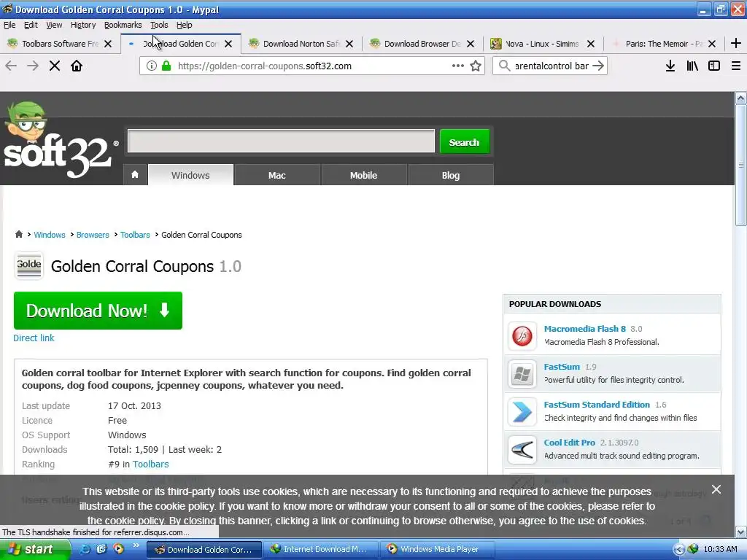Open the View menu

tap(54, 25)
